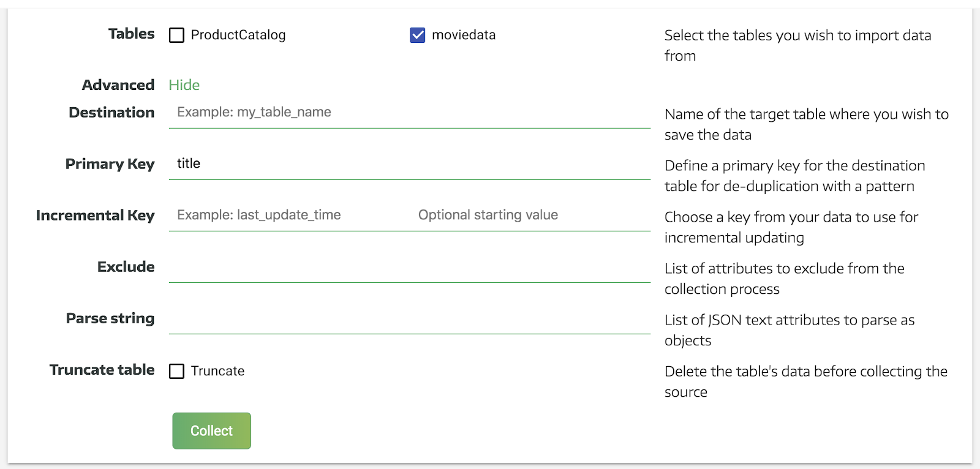Click the Incremental Key field label
Image resolution: width=980 pixels, height=469 pixels.
tap(96, 216)
